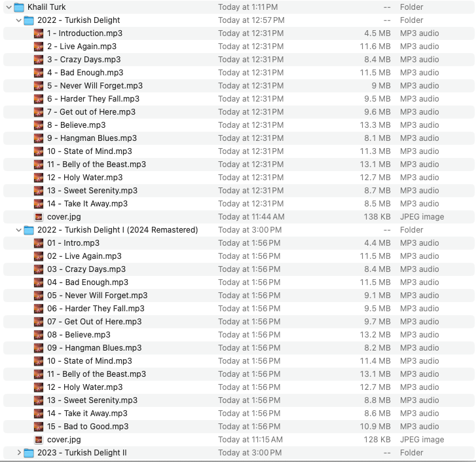Click the cover.jpg icon dated 11:15 AM

(x=39, y=440)
